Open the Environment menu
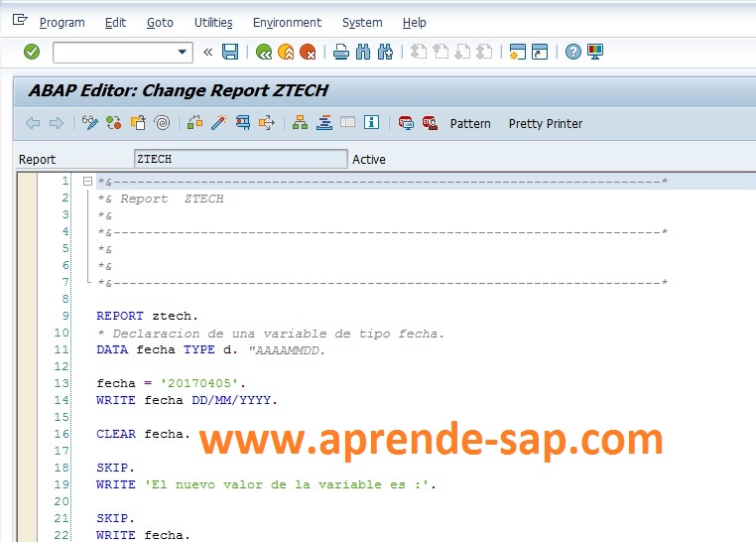This screenshot has height=542, width=756. (288, 23)
